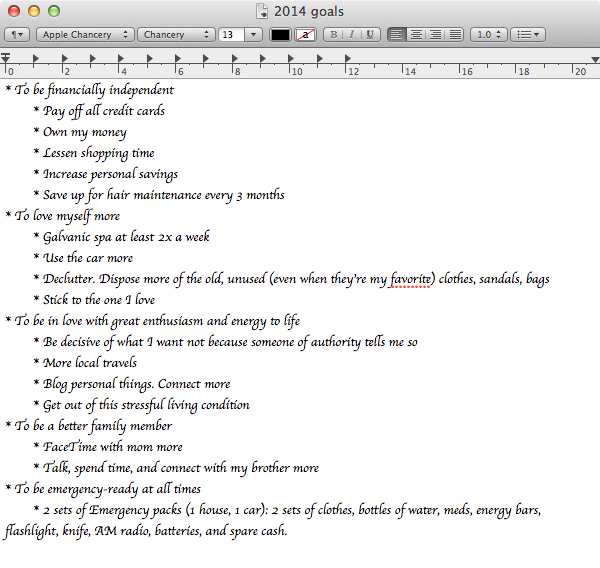This screenshot has width=600, height=568.
Task: Expand the font size arrow menu
Action: coord(253,34)
